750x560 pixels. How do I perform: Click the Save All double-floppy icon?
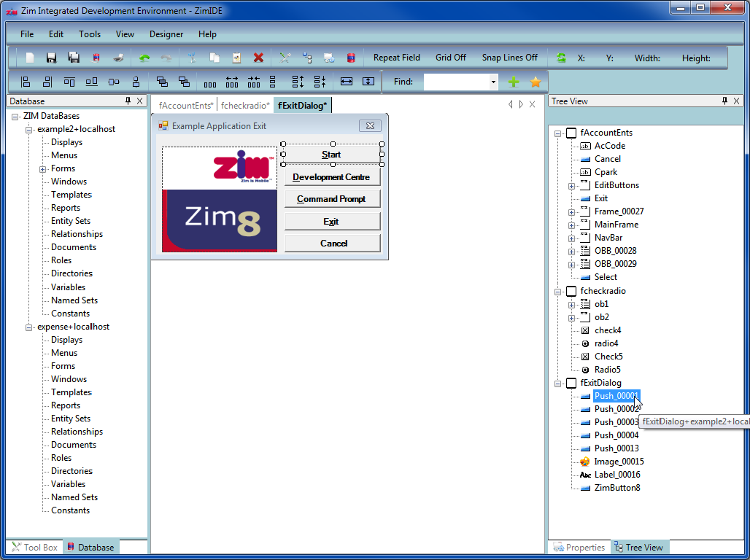(74, 58)
